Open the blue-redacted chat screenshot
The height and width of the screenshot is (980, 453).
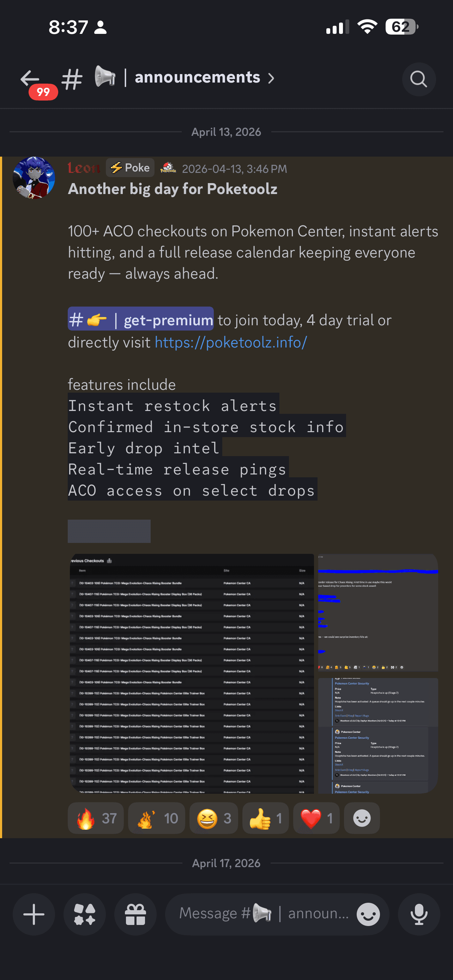pyautogui.click(x=378, y=613)
